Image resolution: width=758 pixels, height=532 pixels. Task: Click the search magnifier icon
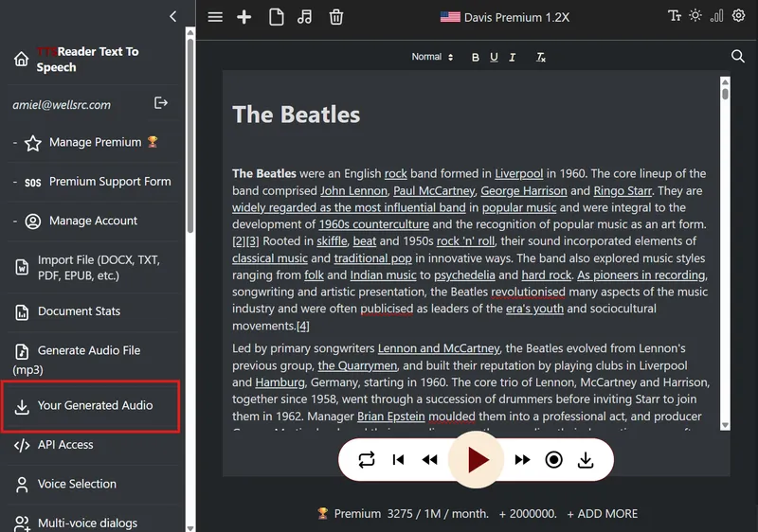pos(738,57)
